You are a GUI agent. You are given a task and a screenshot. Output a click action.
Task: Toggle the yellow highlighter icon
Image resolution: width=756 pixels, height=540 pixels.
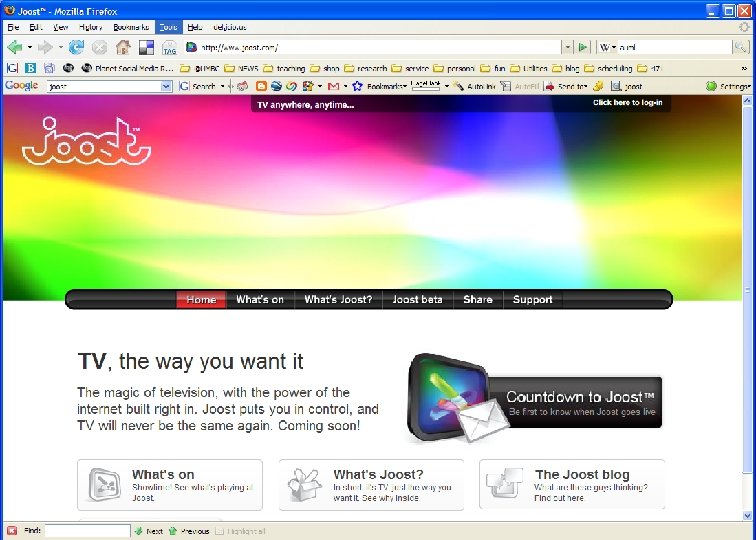click(x=598, y=86)
